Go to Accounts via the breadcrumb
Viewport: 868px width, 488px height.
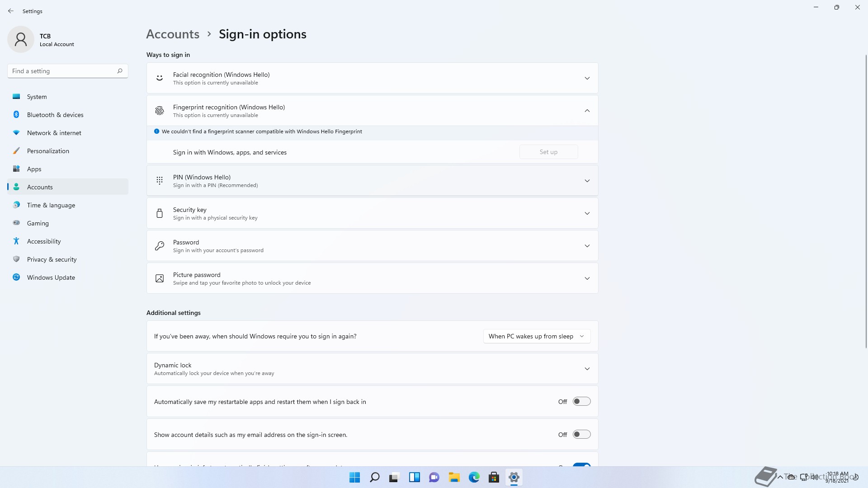tap(173, 34)
